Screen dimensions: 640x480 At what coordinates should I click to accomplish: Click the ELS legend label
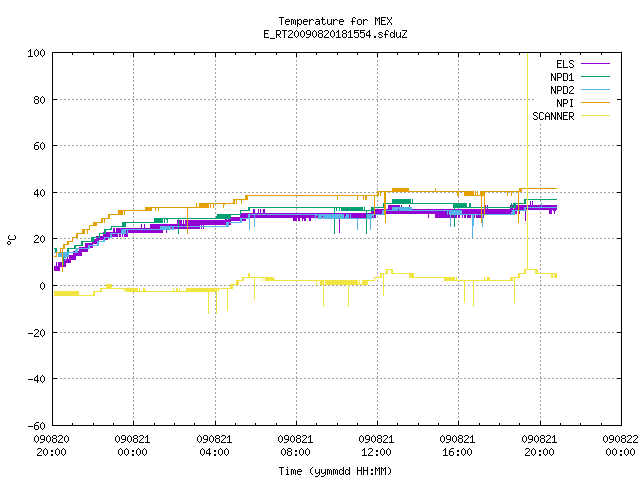coord(565,64)
